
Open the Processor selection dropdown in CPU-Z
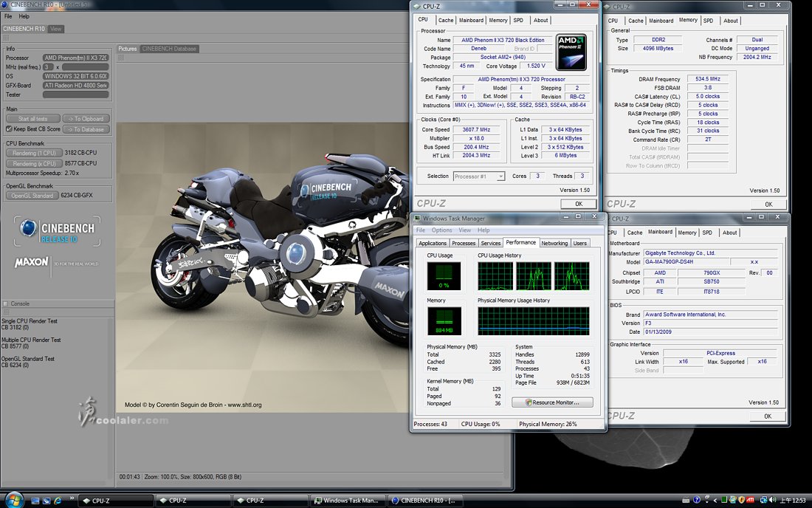tap(500, 176)
